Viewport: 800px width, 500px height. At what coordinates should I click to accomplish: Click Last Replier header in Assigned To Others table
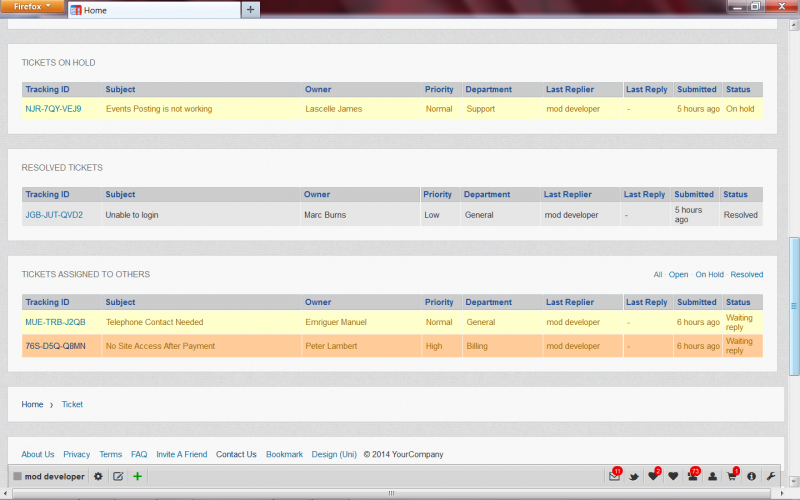(x=570, y=302)
